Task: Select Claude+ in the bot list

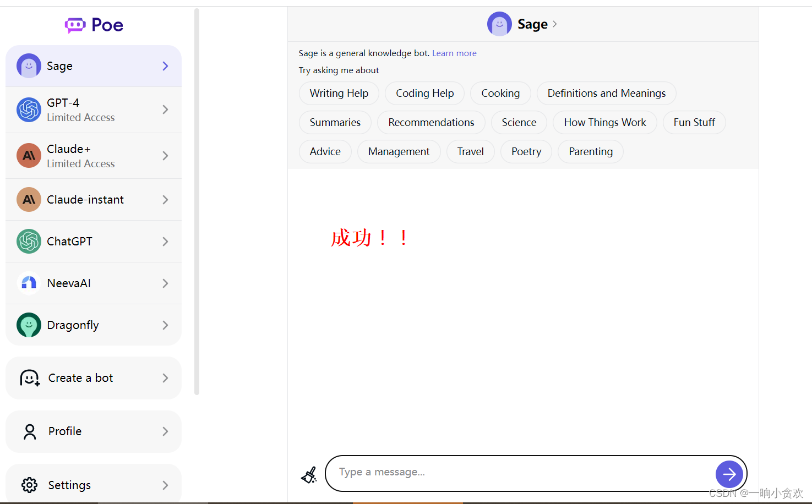Action: tap(94, 156)
